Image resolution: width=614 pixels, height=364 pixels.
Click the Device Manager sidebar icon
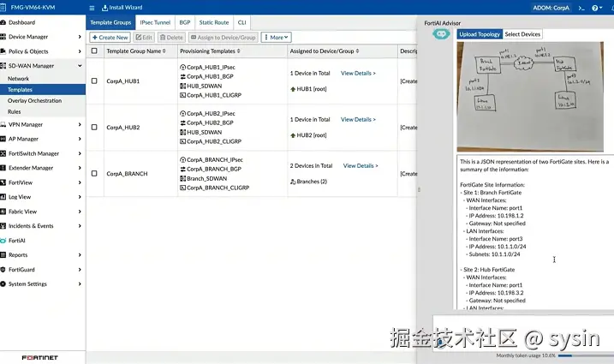click(3, 37)
